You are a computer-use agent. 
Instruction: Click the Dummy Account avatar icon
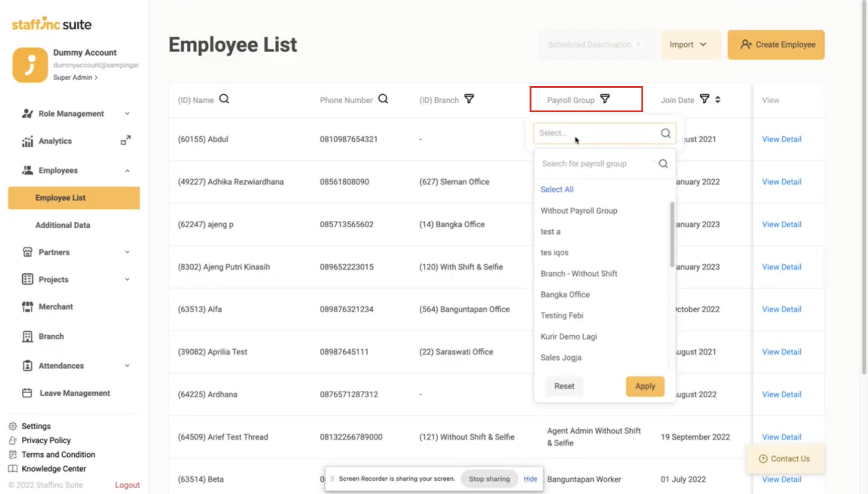(30, 65)
